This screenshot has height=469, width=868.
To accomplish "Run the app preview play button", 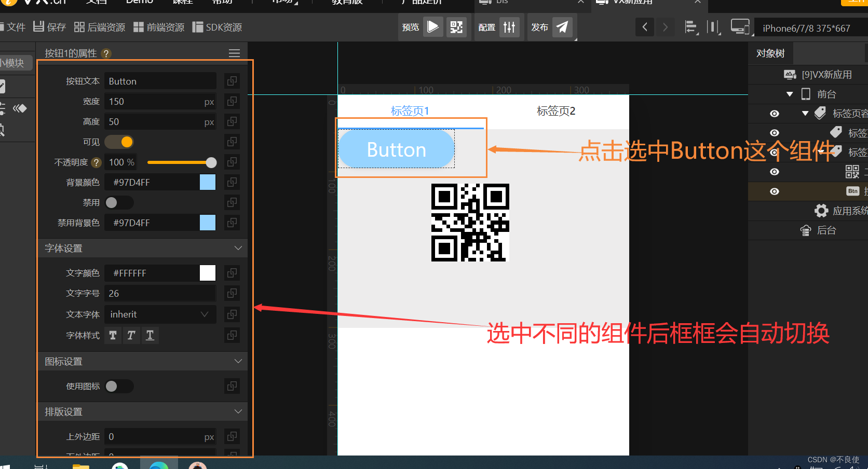I will click(433, 27).
